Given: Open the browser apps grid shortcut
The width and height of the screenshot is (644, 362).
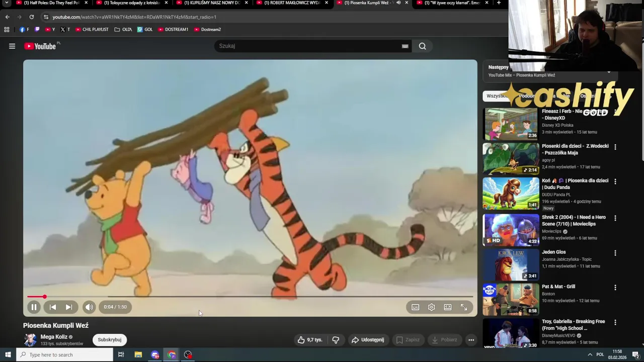Looking at the screenshot, I should coord(7,30).
